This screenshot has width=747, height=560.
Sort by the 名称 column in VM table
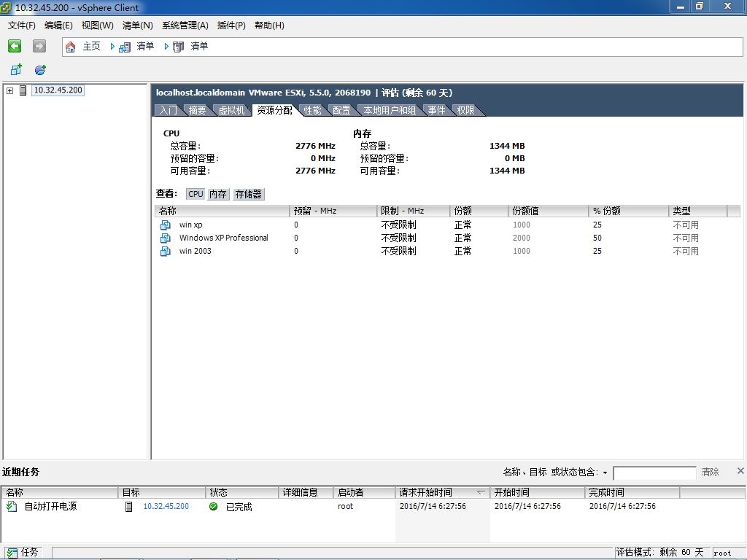click(222, 211)
